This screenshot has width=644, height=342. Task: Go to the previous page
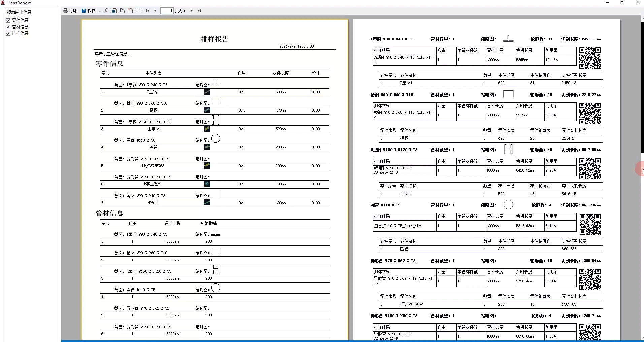[x=155, y=11]
